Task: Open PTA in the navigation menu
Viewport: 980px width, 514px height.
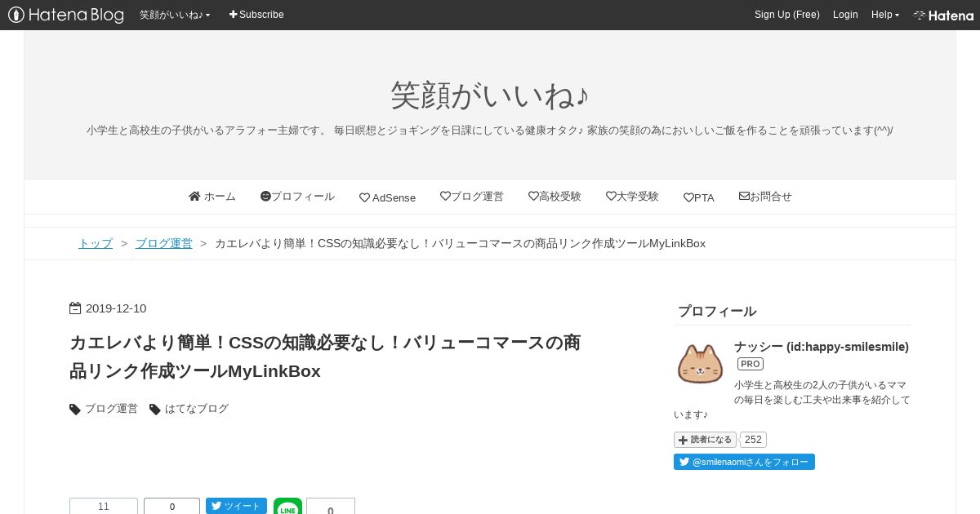Action: click(699, 197)
